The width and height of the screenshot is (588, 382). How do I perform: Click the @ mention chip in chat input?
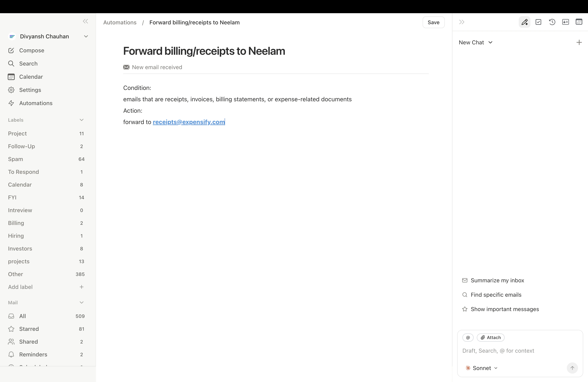(468, 337)
